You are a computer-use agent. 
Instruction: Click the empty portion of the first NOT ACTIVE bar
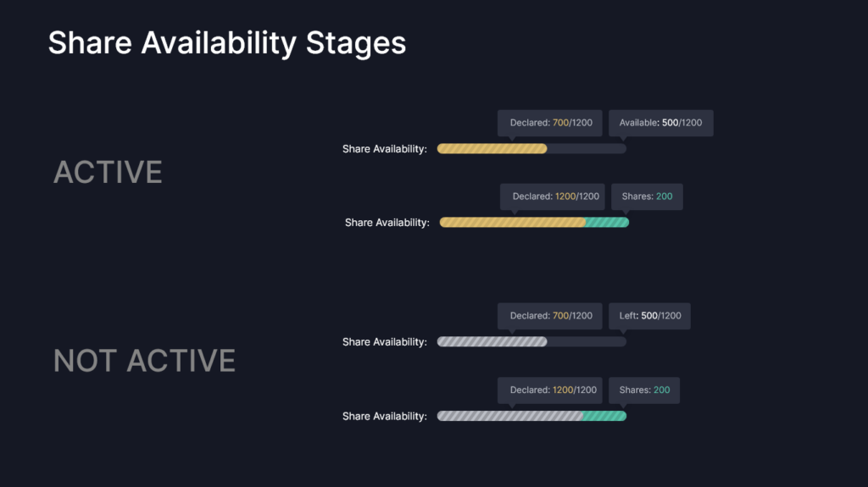click(x=587, y=341)
